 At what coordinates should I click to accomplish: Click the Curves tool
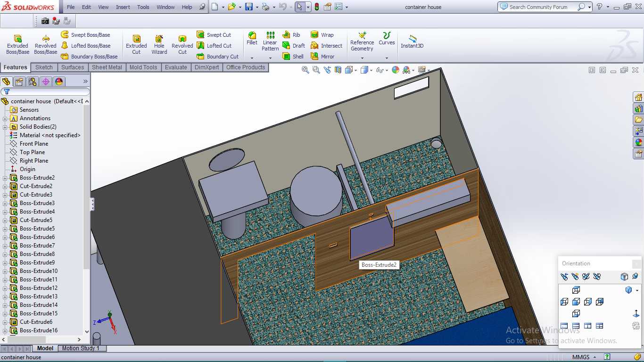[387, 39]
